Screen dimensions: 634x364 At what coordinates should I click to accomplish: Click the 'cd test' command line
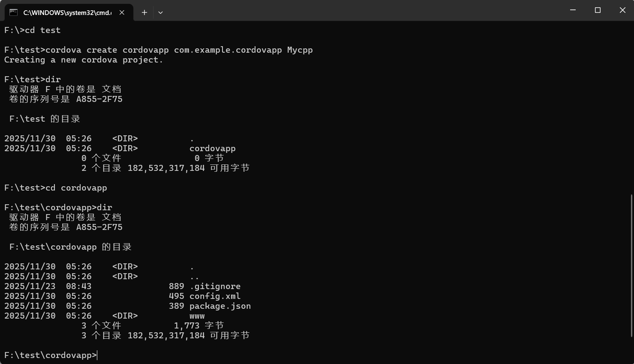pyautogui.click(x=33, y=30)
